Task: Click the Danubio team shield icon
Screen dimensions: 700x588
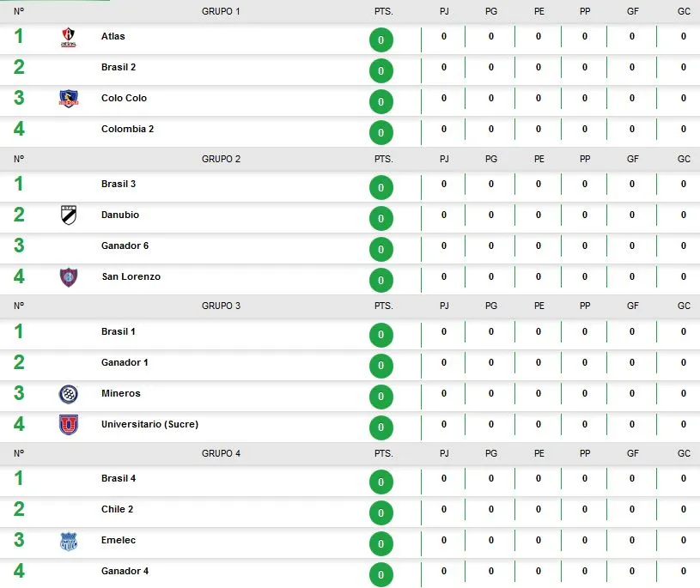Action: [x=69, y=215]
